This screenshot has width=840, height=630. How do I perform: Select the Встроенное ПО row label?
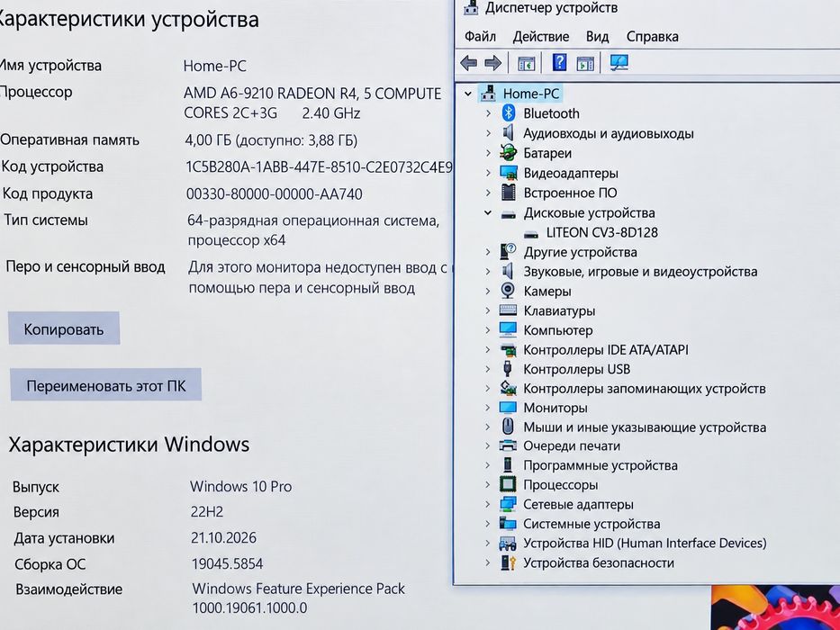[x=570, y=193]
